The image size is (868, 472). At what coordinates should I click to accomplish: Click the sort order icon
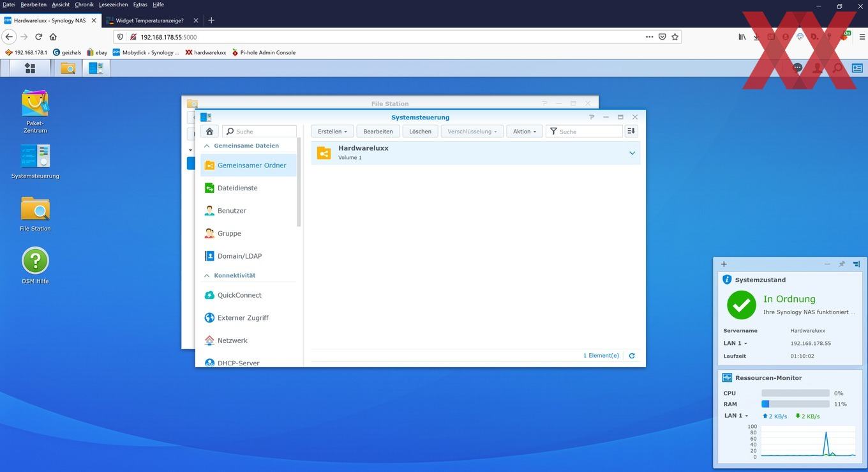tap(631, 131)
